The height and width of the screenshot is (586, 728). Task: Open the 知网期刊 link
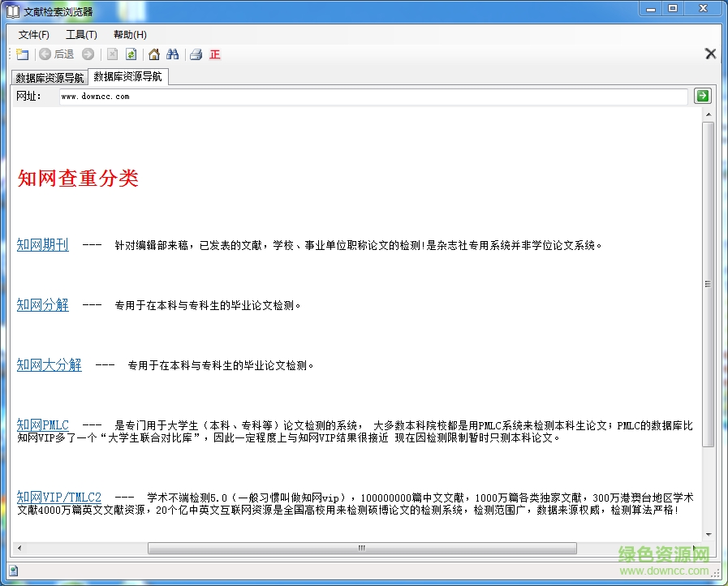click(43, 244)
